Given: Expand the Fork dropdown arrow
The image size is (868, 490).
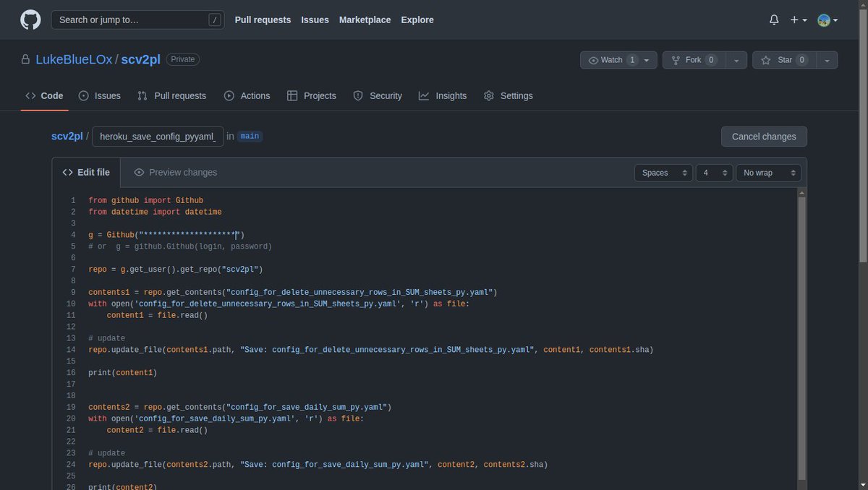Looking at the screenshot, I should (736, 60).
